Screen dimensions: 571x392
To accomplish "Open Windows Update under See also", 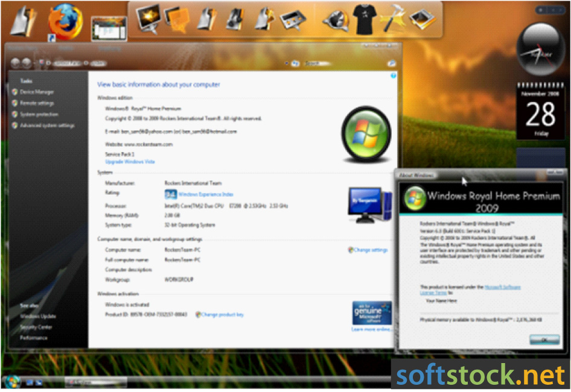I will tap(38, 316).
